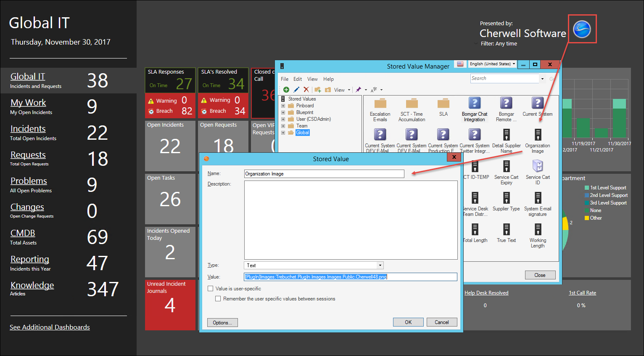
Task: Enable the Value is user-specific checkbox
Action: point(210,289)
